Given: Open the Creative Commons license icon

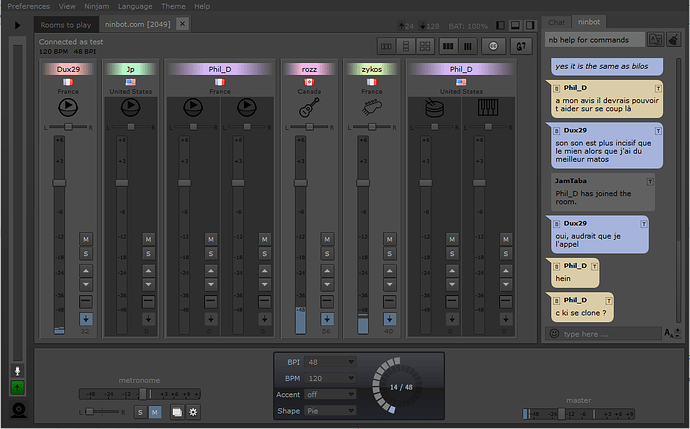Looking at the screenshot, I should tap(493, 46).
